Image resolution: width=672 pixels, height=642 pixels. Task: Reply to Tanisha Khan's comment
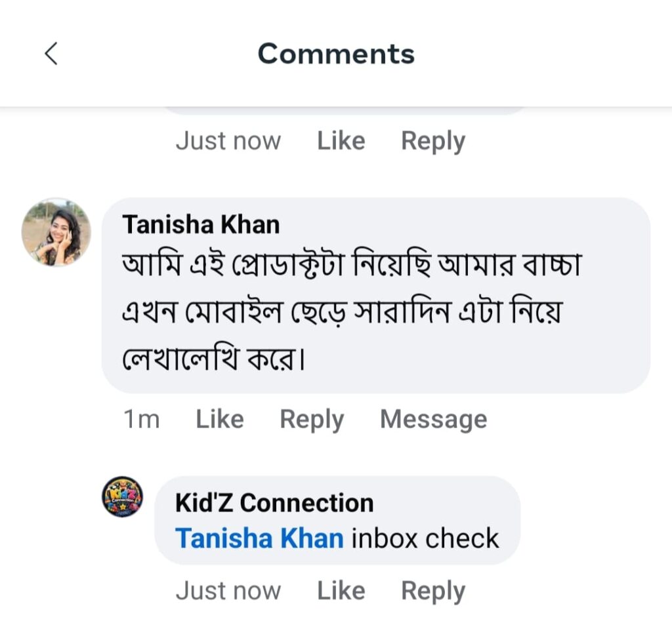point(312,420)
